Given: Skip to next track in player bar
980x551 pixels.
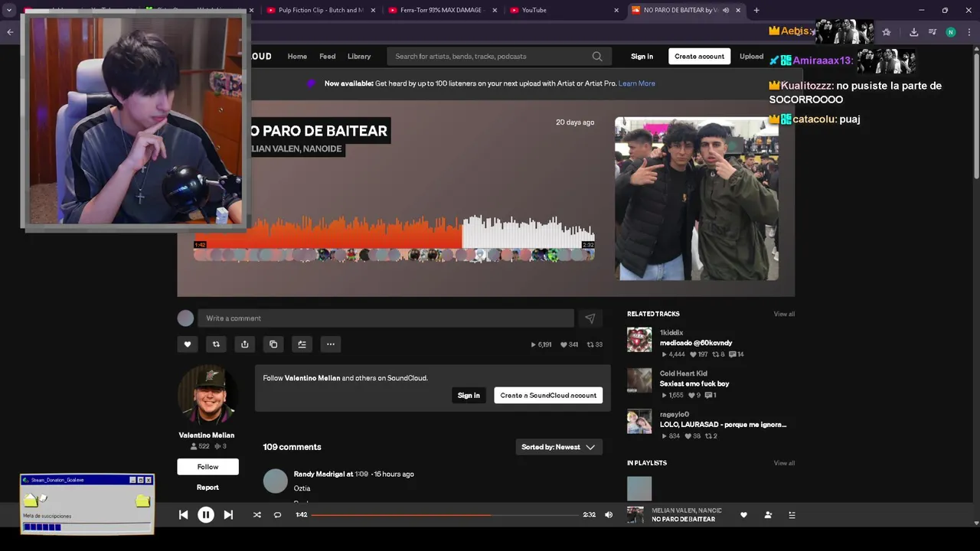Looking at the screenshot, I should click(228, 515).
